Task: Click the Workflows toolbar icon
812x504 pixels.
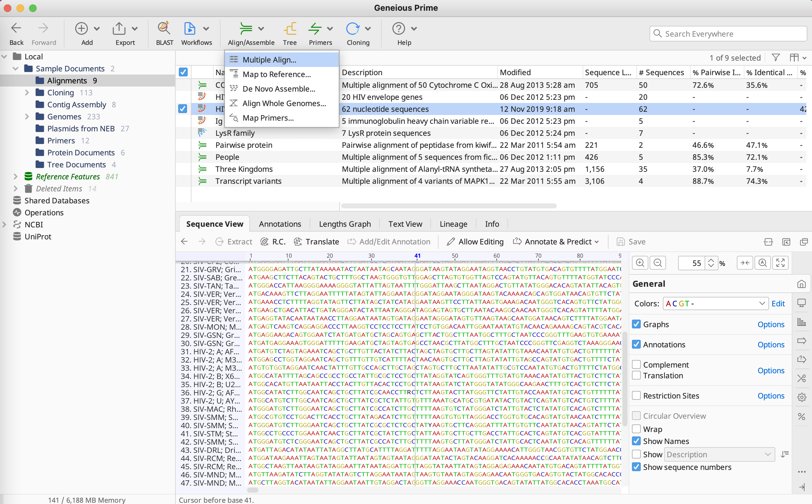Action: [x=190, y=29]
